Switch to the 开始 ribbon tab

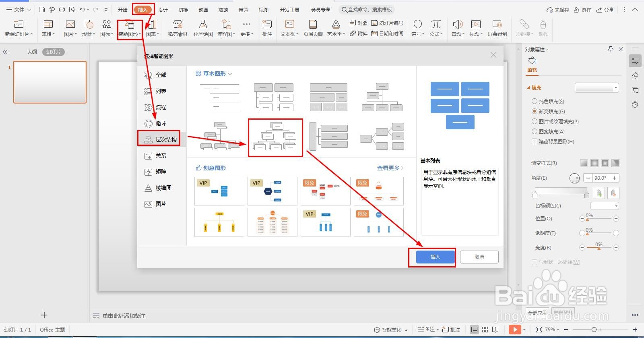tap(123, 10)
